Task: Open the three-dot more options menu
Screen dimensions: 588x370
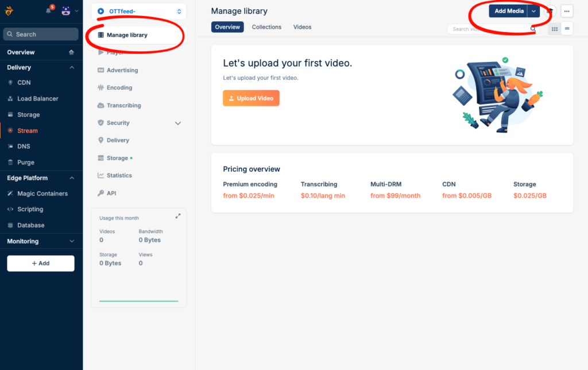Action: click(567, 11)
